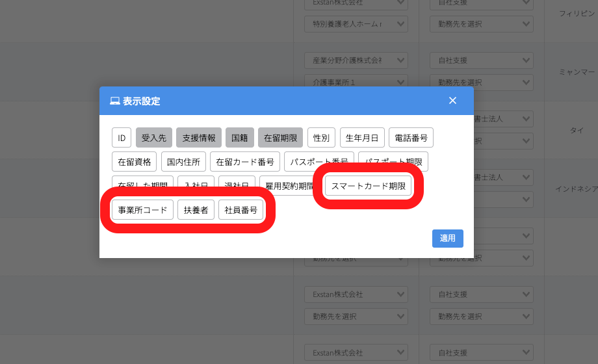
Task: Expand the 介護事業所1 dropdown
Action: coord(356,83)
